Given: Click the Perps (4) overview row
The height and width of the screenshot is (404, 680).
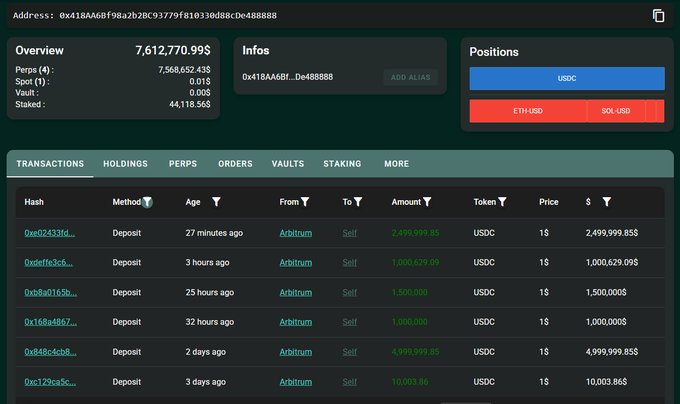Looking at the screenshot, I should click(113, 70).
